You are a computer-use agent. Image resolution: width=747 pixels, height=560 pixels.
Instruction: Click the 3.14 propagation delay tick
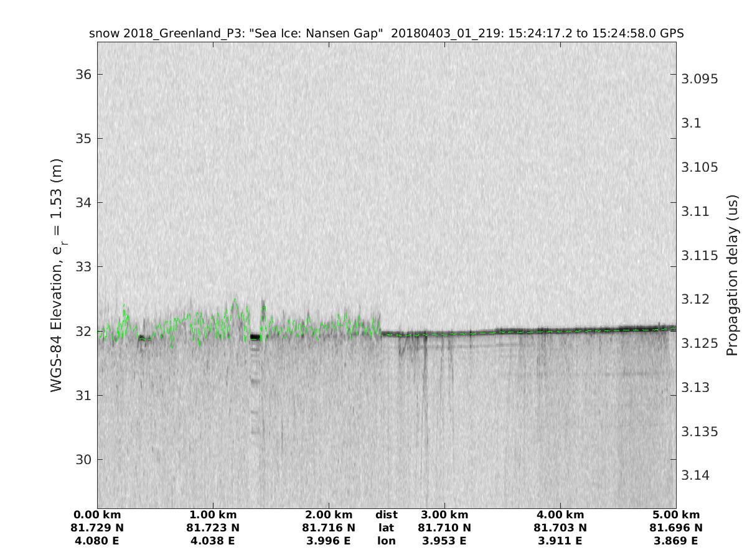[x=697, y=475]
